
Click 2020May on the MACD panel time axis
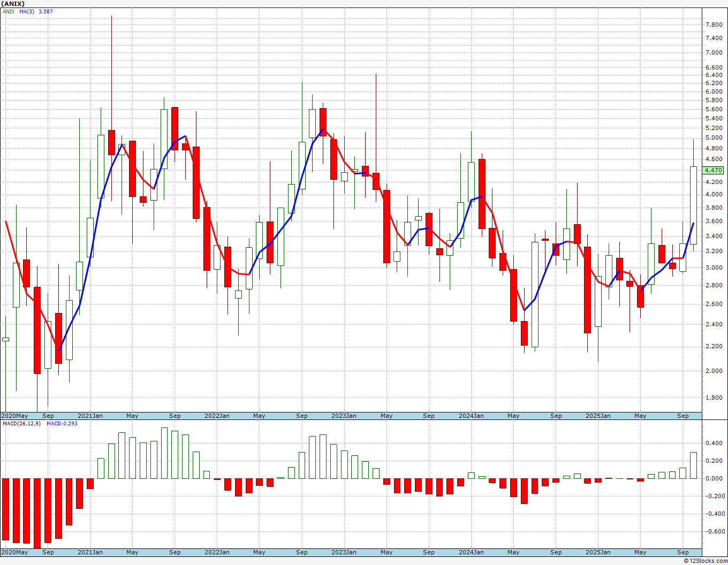pos(15,552)
